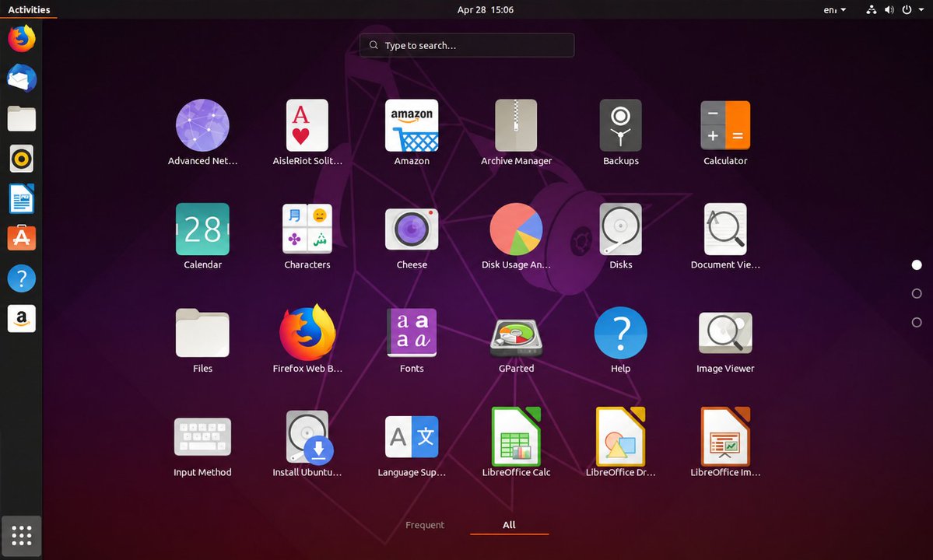The image size is (933, 560).
Task: Open the Fonts app
Action: pos(412,340)
